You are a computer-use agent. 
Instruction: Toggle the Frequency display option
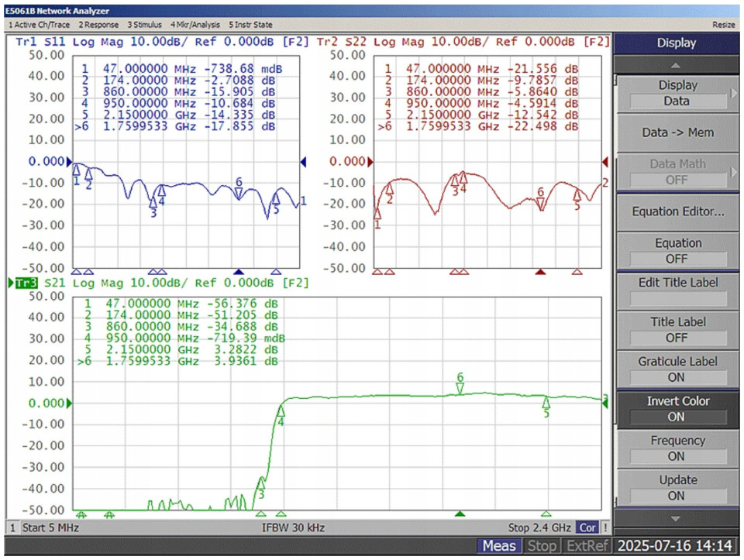pyautogui.click(x=677, y=448)
